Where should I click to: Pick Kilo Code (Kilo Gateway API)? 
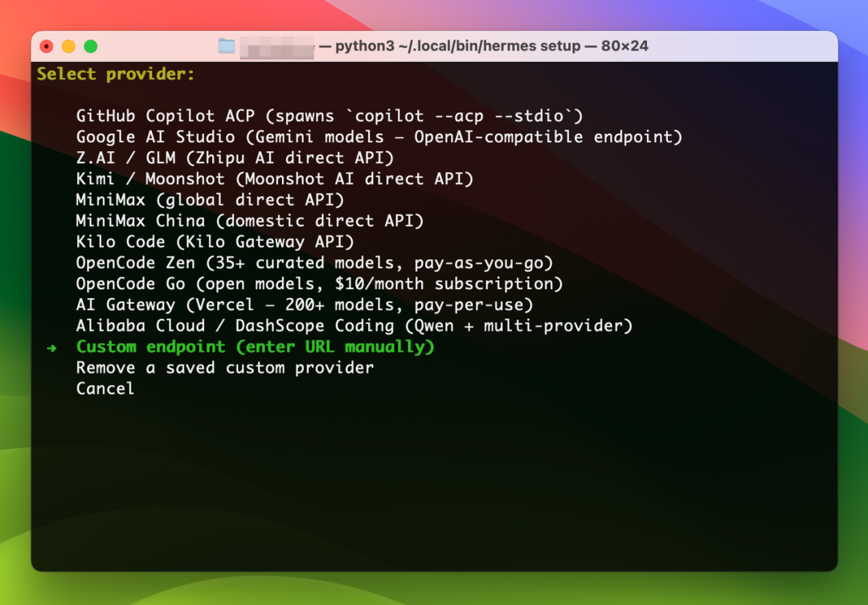pyautogui.click(x=215, y=243)
